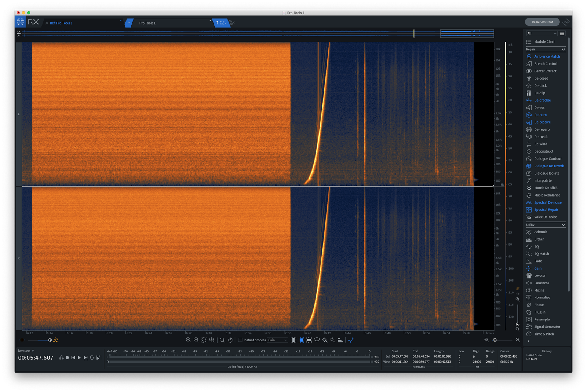Open the Instant process Gain dropdown

click(277, 340)
